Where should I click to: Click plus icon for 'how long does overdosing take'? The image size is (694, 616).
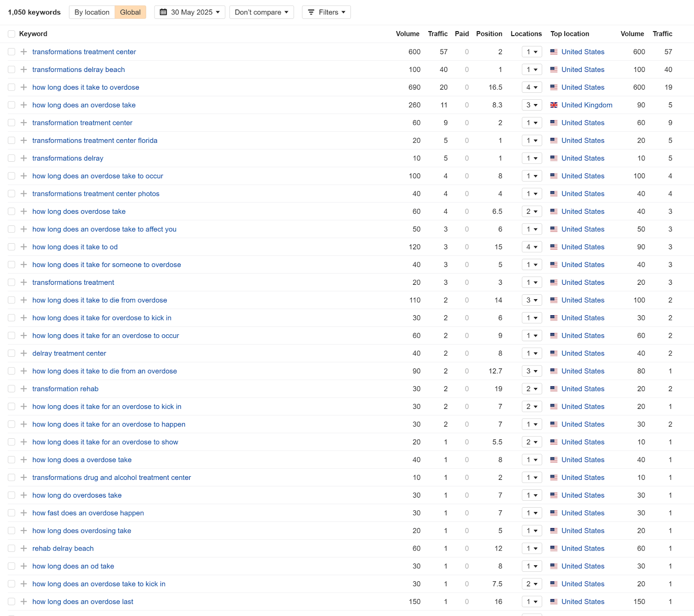click(24, 531)
